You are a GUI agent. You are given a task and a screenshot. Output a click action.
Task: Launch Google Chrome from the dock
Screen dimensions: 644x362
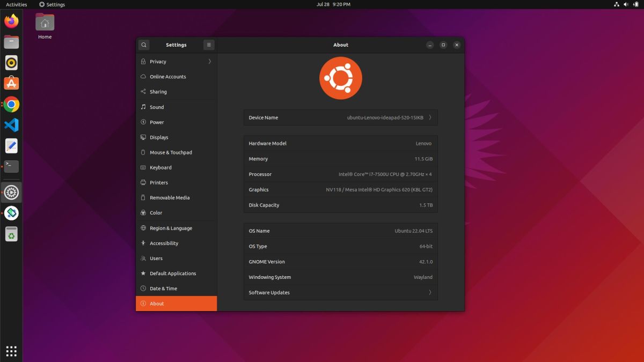pyautogui.click(x=11, y=105)
